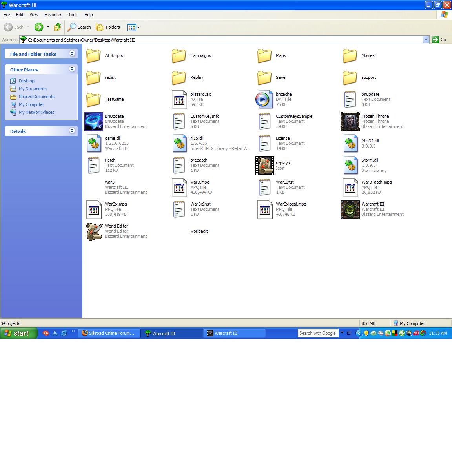Open the Frozen Throne game icon
Screen dimensions: 452x476
(x=350, y=122)
